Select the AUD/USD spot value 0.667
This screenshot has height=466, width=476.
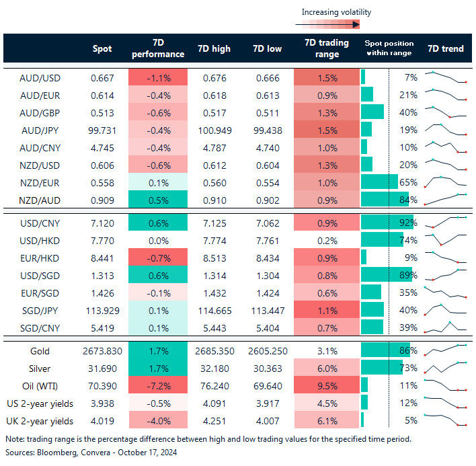pyautogui.click(x=102, y=78)
